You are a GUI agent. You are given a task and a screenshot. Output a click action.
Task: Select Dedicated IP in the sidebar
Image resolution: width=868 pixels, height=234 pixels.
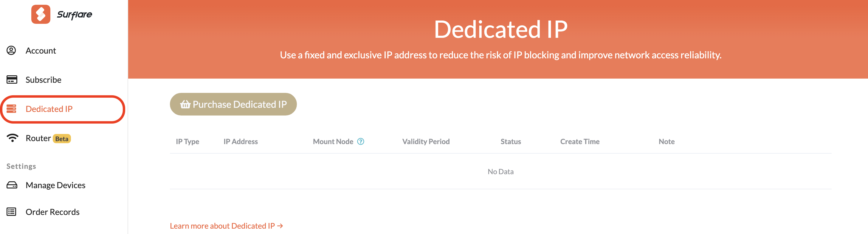[49, 109]
